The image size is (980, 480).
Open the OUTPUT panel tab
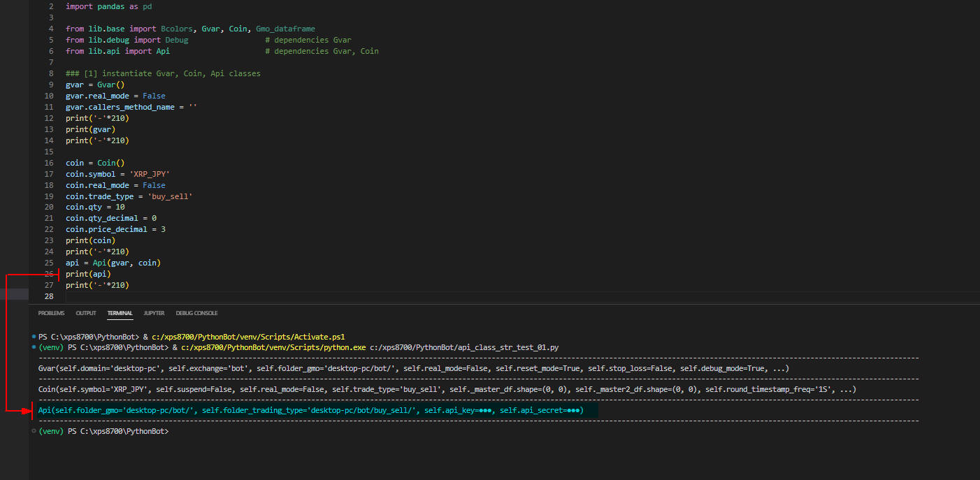86,313
